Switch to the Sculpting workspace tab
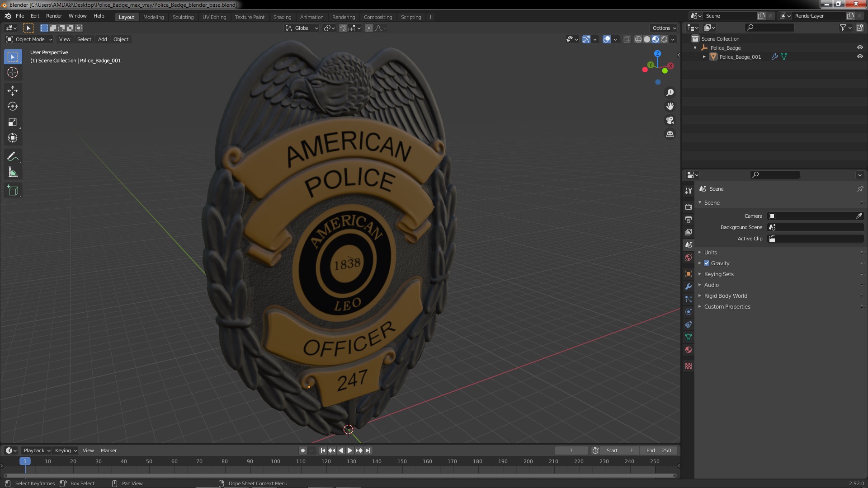 (x=183, y=17)
